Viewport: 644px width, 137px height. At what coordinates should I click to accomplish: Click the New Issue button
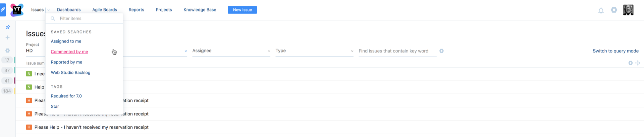(x=242, y=10)
